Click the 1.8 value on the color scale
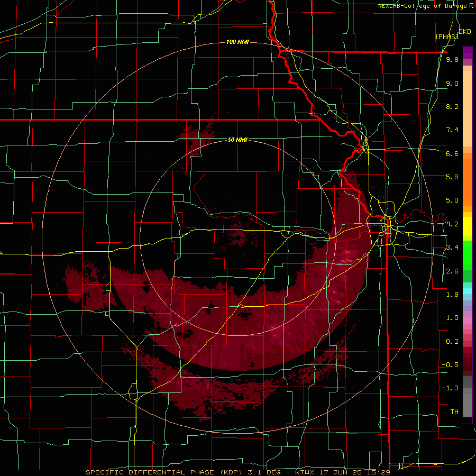The width and height of the screenshot is (476, 476). click(452, 295)
